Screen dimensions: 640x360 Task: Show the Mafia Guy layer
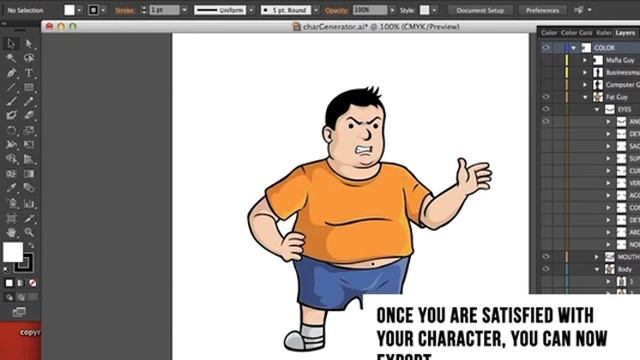(x=546, y=60)
